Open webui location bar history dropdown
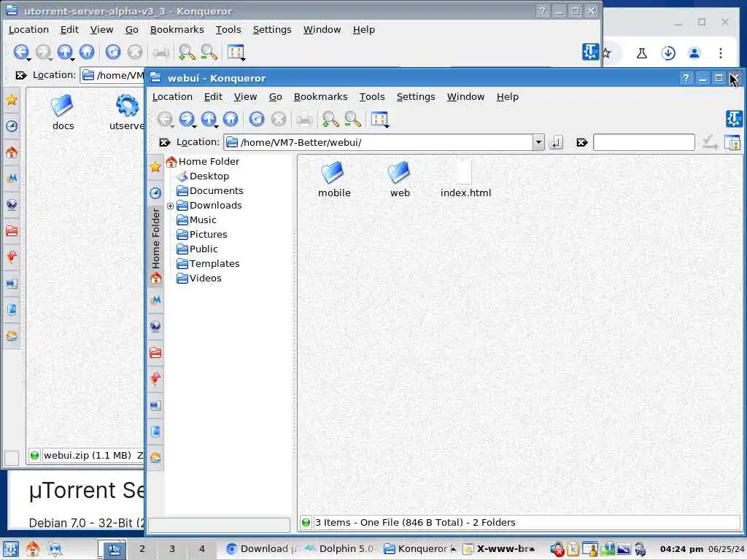 click(538, 142)
